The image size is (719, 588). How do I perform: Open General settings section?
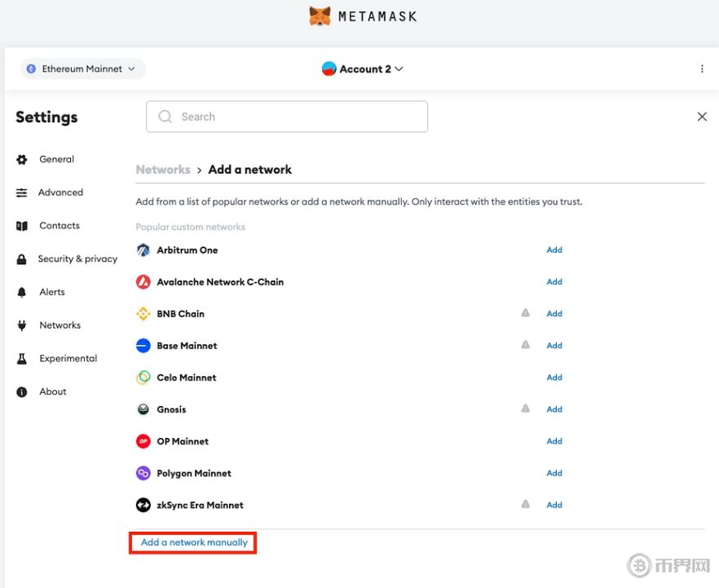tap(56, 160)
